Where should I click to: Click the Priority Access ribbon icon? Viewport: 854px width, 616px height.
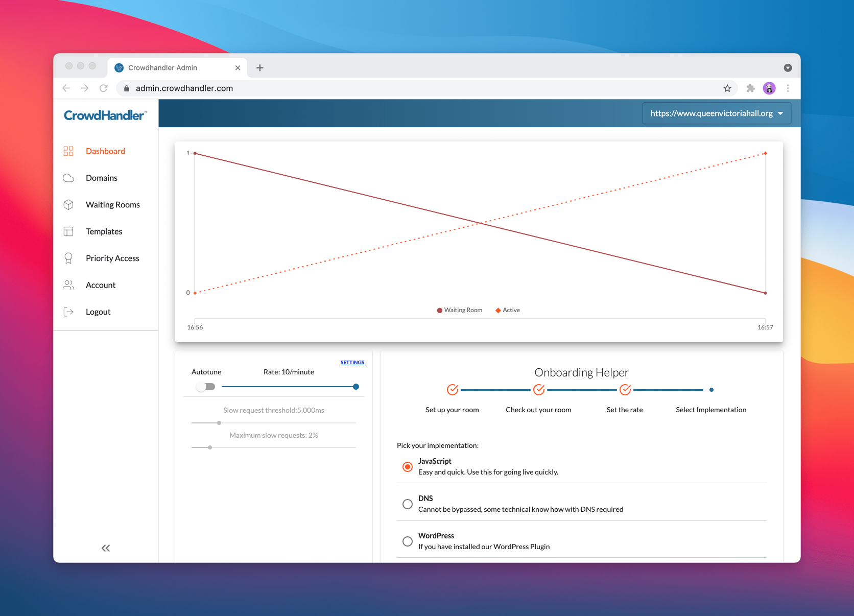click(68, 258)
